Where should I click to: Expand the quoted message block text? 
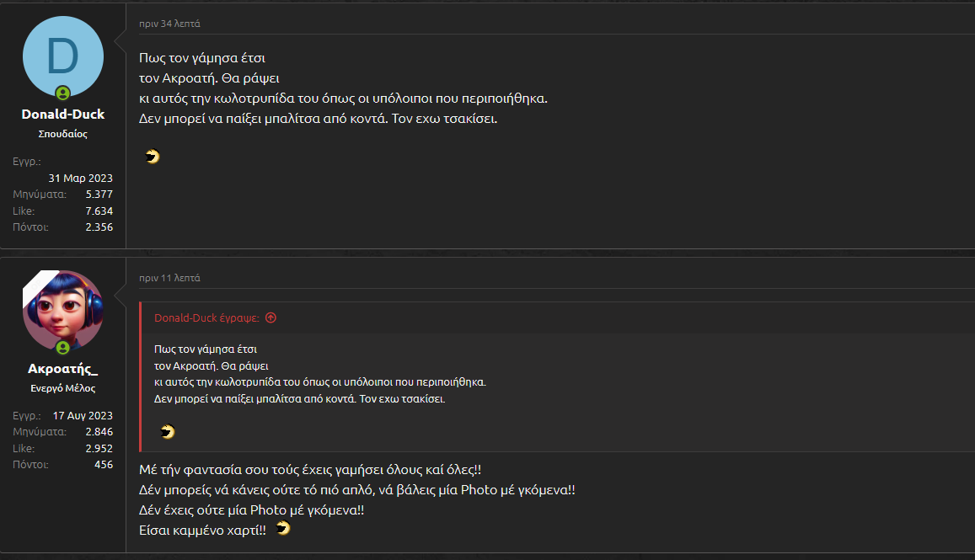[x=320, y=374]
